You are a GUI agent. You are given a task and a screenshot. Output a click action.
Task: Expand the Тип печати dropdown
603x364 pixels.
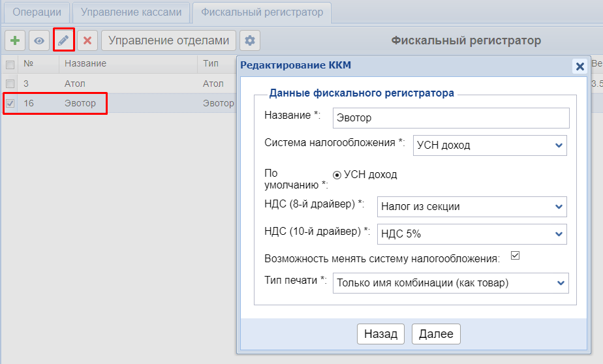451,283
